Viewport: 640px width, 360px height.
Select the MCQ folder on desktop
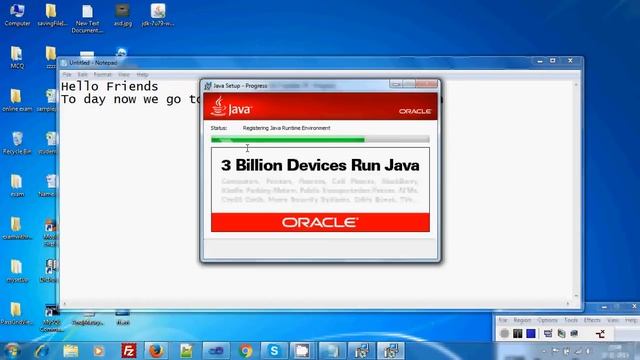[17, 57]
